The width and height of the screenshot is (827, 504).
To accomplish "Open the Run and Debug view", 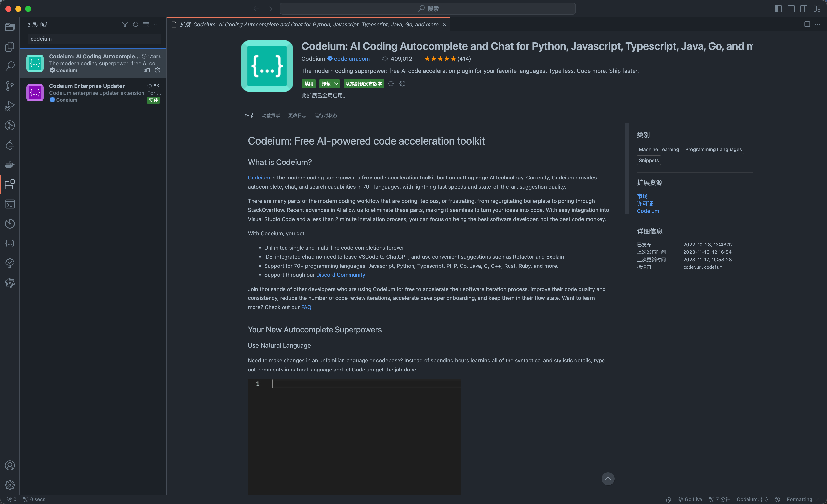I will point(10,106).
